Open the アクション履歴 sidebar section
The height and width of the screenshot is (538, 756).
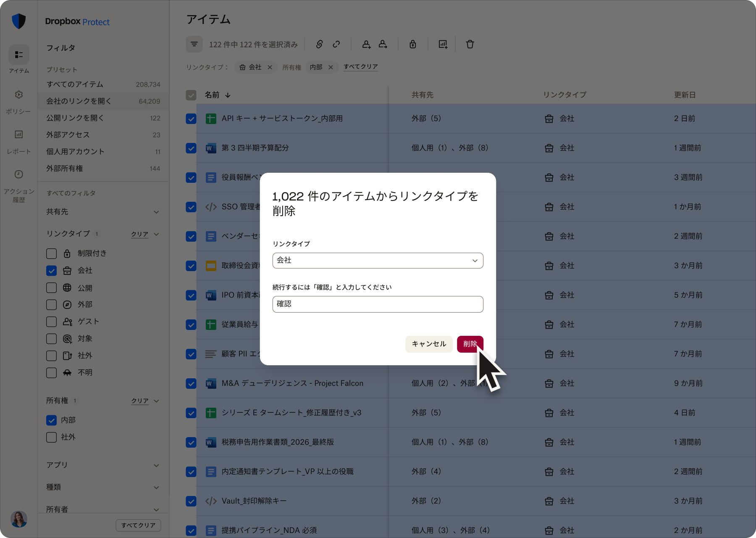pos(19,186)
